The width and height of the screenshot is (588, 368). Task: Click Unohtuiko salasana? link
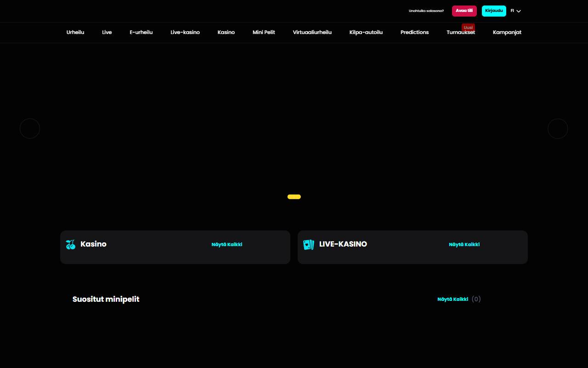point(426,11)
